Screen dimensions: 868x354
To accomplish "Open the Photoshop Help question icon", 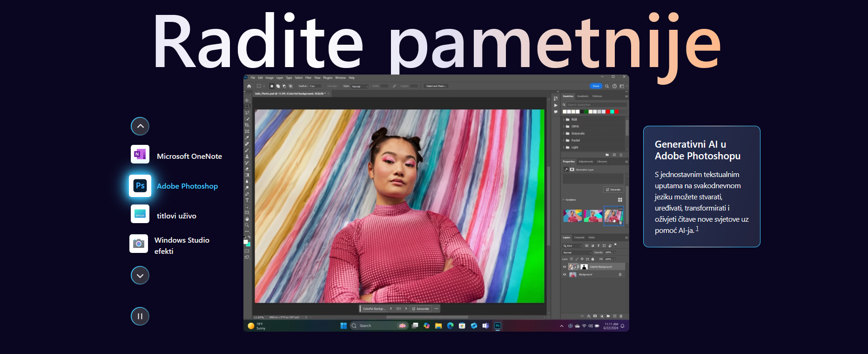I will (614, 86).
